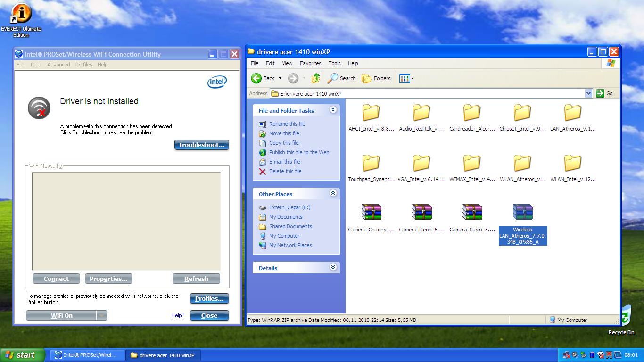Screen dimensions: 644x362
Task: Click the volume speaker tray icon
Action: [575, 355]
